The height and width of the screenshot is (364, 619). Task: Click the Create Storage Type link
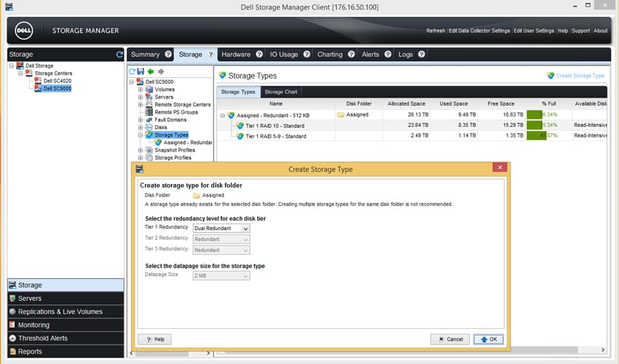coord(580,76)
